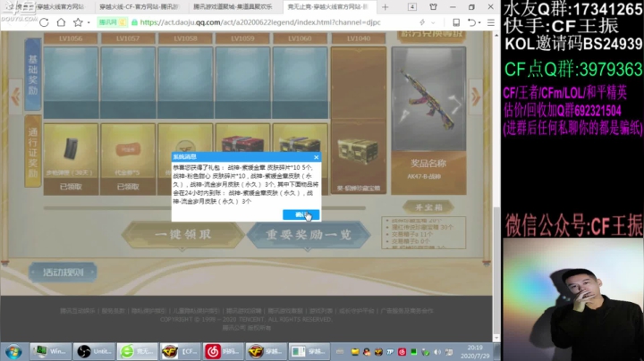The width and height of the screenshot is (644, 361).
Task: Switch to the 穿越火线-CF-官方网站 tab
Action: 140,7
